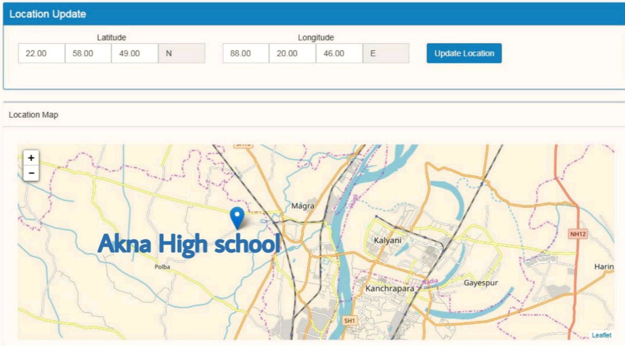Click the Kalyani label on the map

[387, 241]
